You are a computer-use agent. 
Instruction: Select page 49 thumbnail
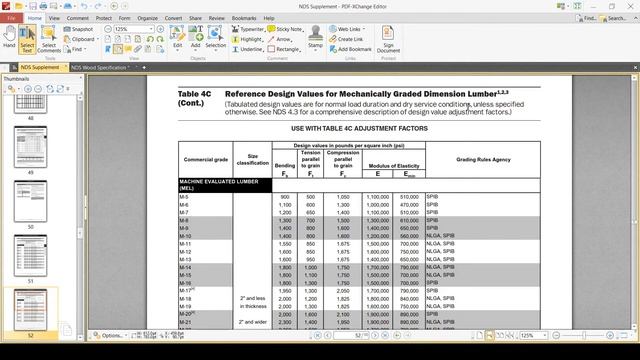pyautogui.click(x=31, y=147)
